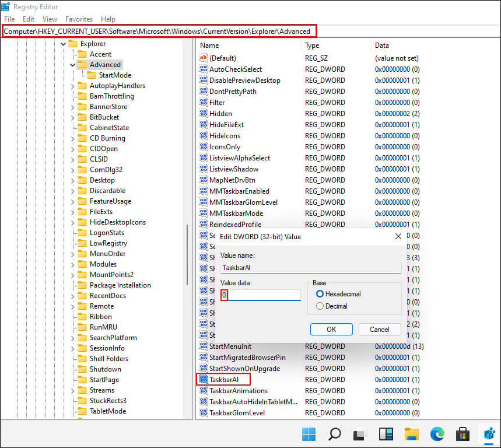The height and width of the screenshot is (448, 501).
Task: Open the taskbar Search magnifier icon
Action: pyautogui.click(x=335, y=434)
